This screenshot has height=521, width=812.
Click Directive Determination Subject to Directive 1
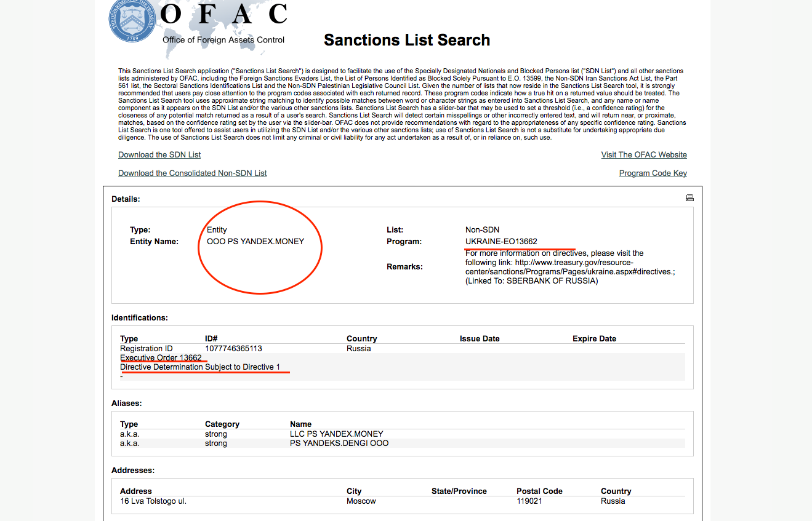point(200,367)
